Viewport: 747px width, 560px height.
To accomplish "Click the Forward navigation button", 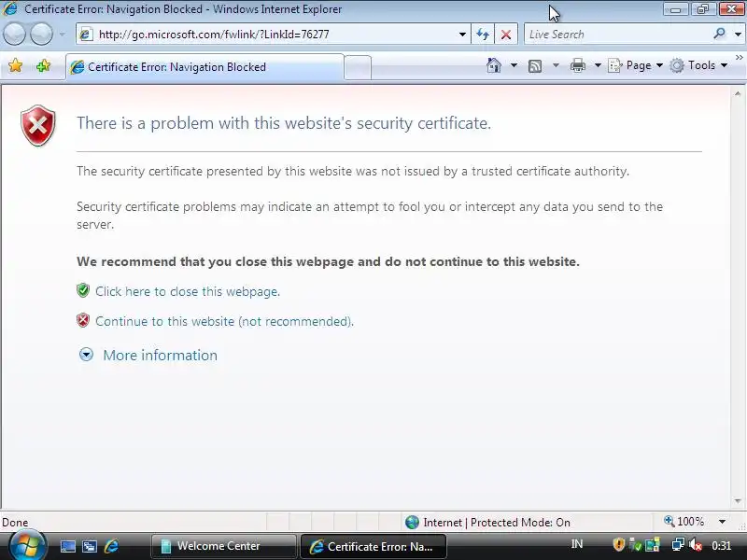I will (41, 35).
